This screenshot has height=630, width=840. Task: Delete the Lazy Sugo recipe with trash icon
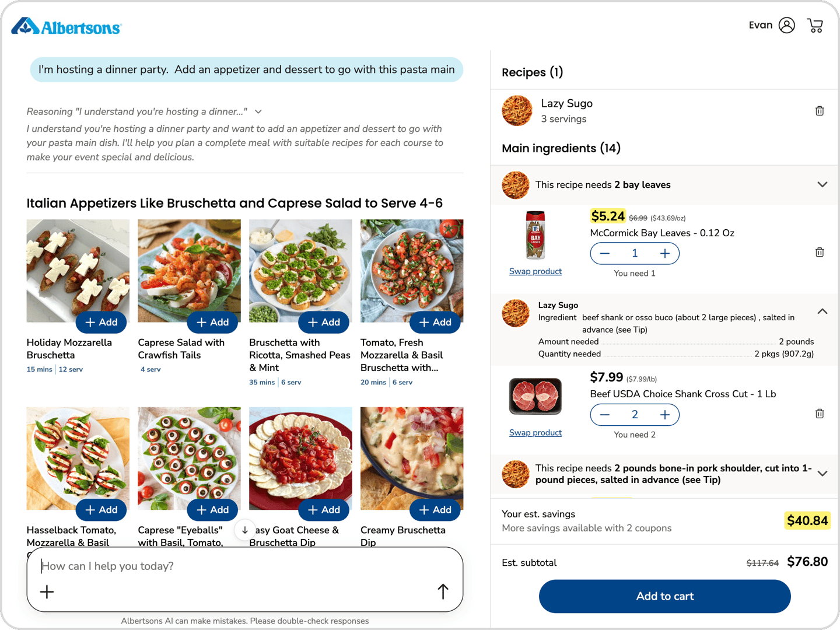point(819,110)
